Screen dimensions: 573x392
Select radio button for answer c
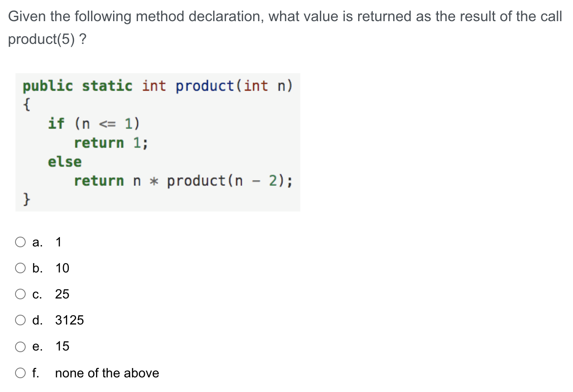pyautogui.click(x=20, y=294)
